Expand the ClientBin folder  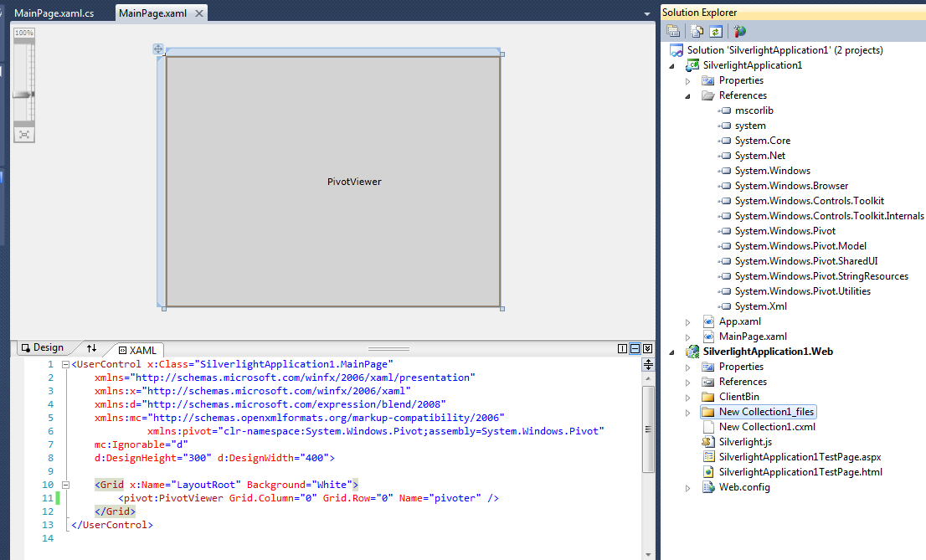pos(687,397)
